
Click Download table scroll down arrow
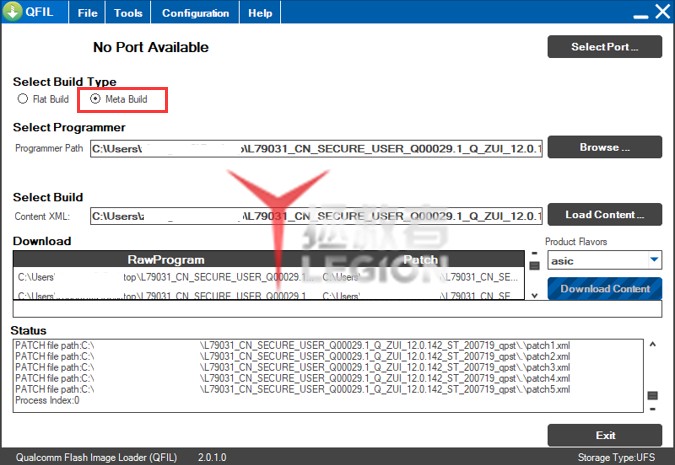(x=534, y=296)
